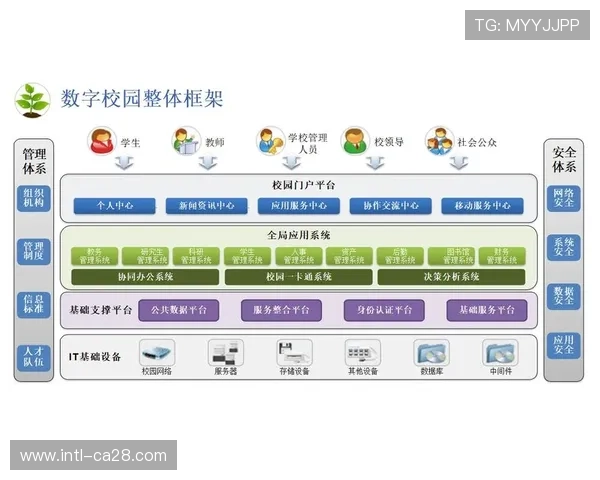Open the 个人中心 block
The image size is (600, 480).
point(114,206)
